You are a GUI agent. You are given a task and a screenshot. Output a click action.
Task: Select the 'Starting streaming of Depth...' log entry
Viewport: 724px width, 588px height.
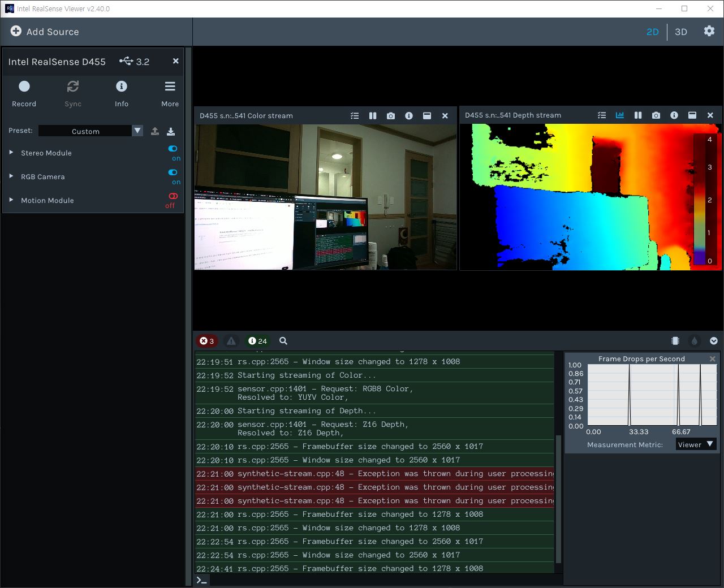(374, 411)
